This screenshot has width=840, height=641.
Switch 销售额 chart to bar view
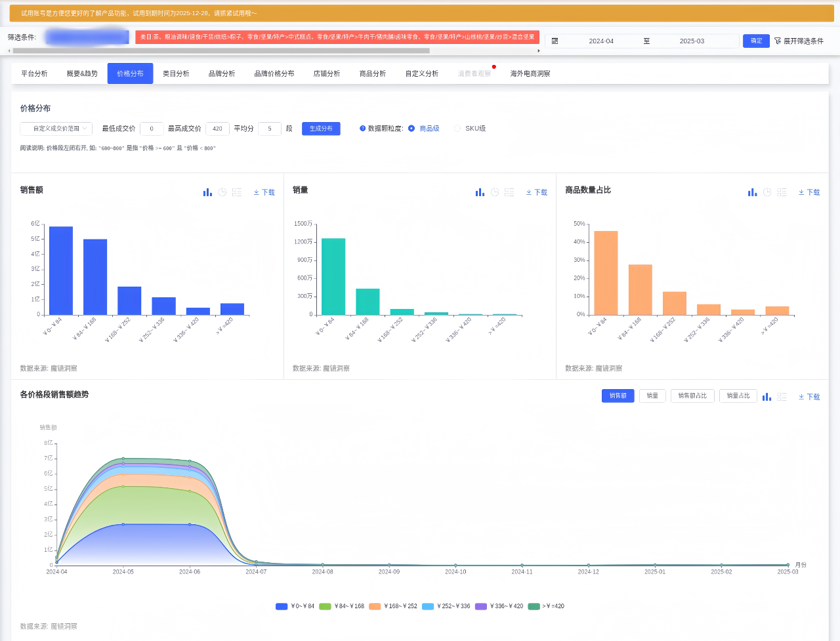(x=207, y=192)
